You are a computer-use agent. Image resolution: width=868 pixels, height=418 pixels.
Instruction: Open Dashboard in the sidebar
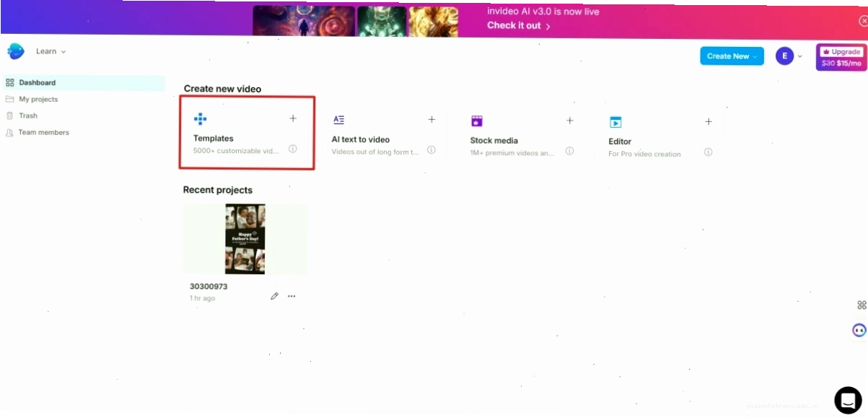click(83, 82)
